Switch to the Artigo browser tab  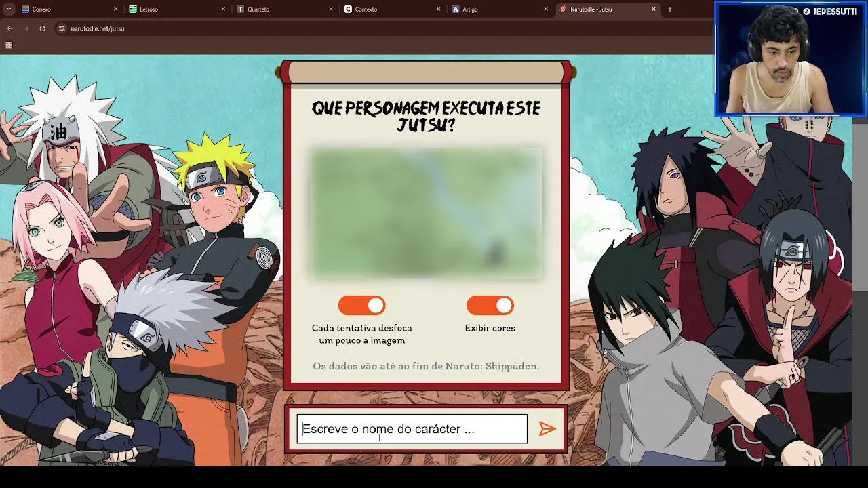[x=499, y=9]
